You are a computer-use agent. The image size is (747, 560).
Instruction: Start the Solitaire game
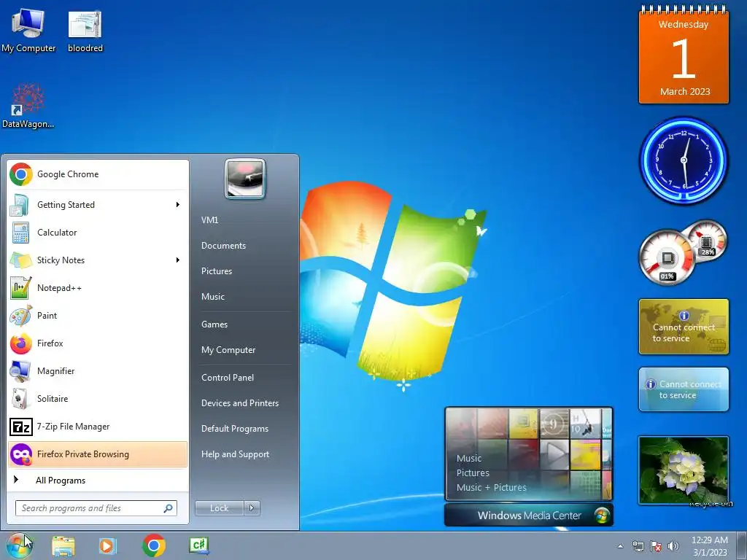[x=98, y=399]
